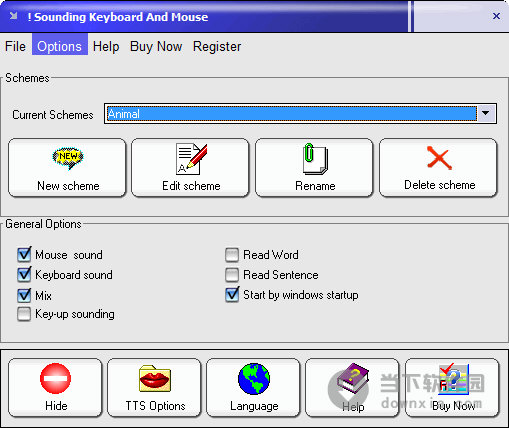509x428 pixels.
Task: Toggle Start by windows startup
Action: coord(232,295)
